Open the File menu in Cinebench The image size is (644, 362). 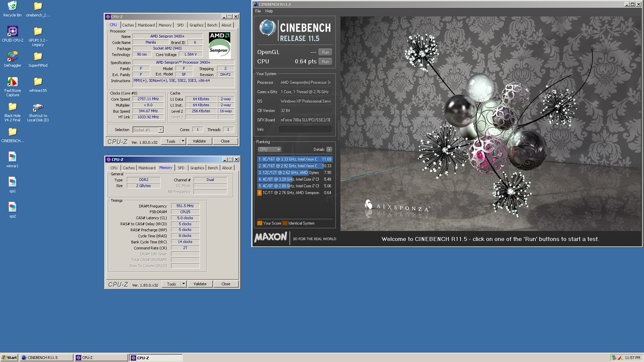pos(258,11)
